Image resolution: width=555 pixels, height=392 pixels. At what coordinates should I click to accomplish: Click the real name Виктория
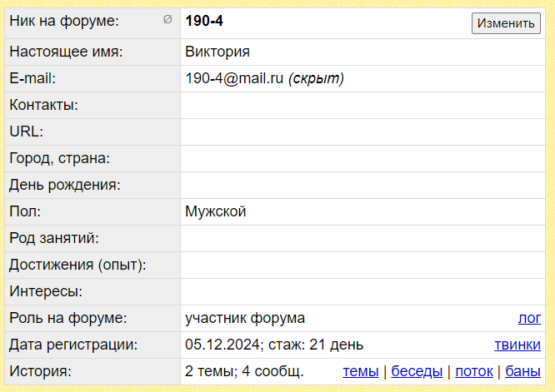[217, 52]
